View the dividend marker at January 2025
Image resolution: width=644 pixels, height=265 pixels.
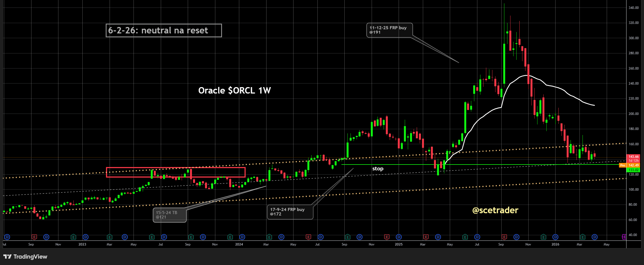point(399,237)
